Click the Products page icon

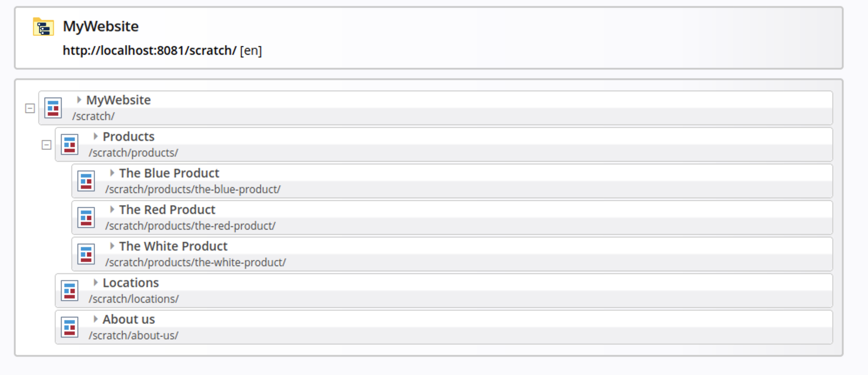pyautogui.click(x=70, y=144)
